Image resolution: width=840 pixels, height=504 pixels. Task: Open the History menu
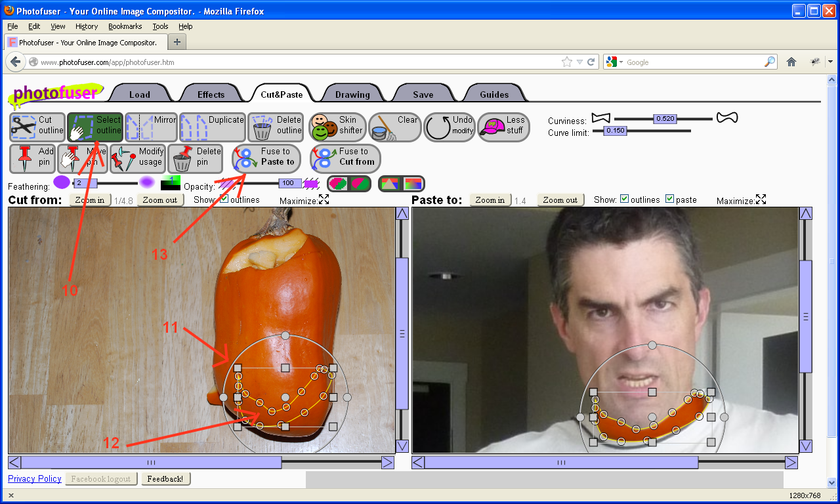point(87,26)
